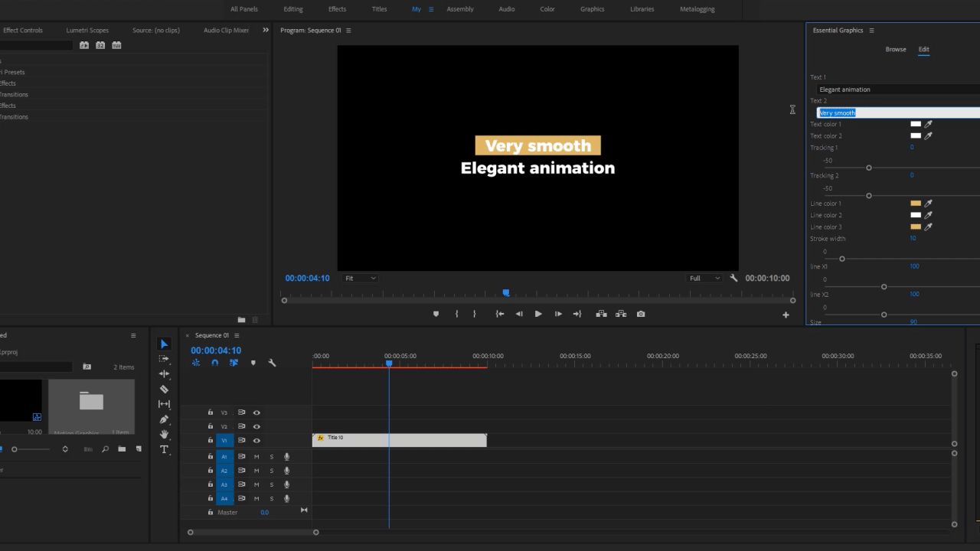This screenshot has height=551, width=980.
Task: Hide video track V2 output
Action: pyautogui.click(x=256, y=426)
